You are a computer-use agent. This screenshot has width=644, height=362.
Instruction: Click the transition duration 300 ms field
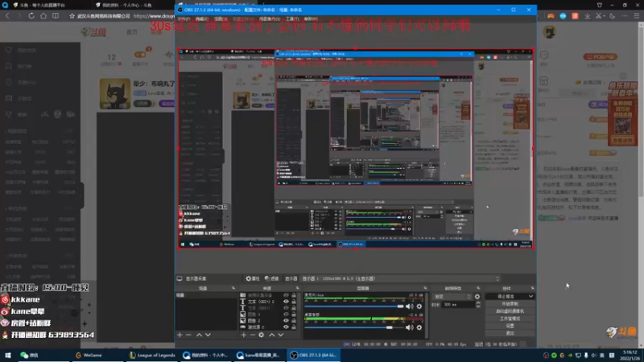(457, 305)
